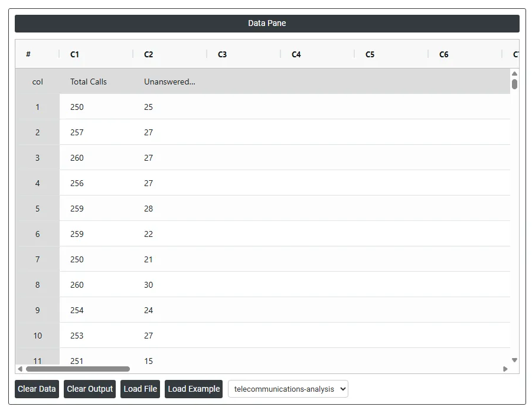
Task: Select the C5 column header
Action: coord(391,54)
